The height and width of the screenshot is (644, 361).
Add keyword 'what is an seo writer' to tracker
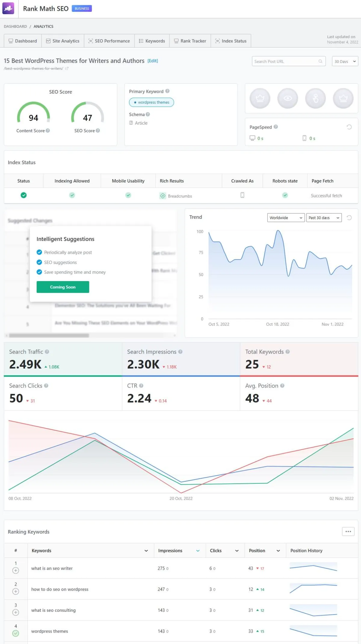click(16, 570)
